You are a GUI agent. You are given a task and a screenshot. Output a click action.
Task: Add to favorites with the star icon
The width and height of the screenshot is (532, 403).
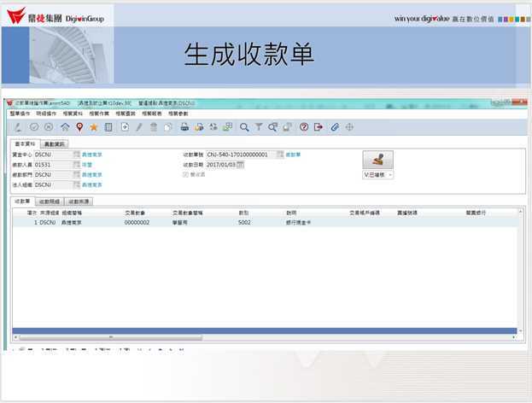click(93, 127)
